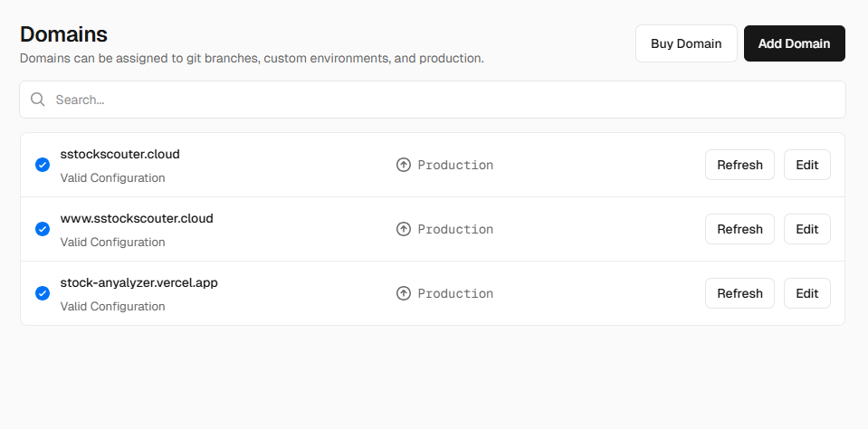Click Production arrow icon in stock-anyalyzer.vercel.app row
The image size is (868, 429).
(x=404, y=293)
